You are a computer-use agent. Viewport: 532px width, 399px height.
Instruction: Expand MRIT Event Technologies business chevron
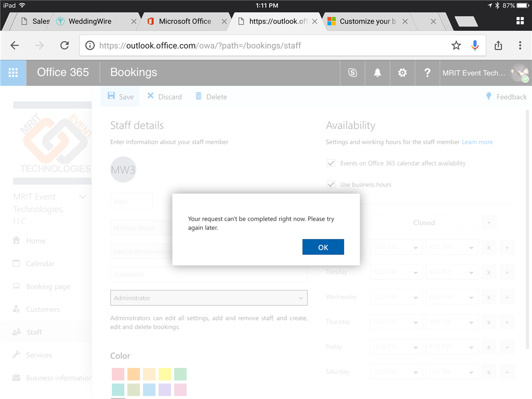tap(83, 197)
